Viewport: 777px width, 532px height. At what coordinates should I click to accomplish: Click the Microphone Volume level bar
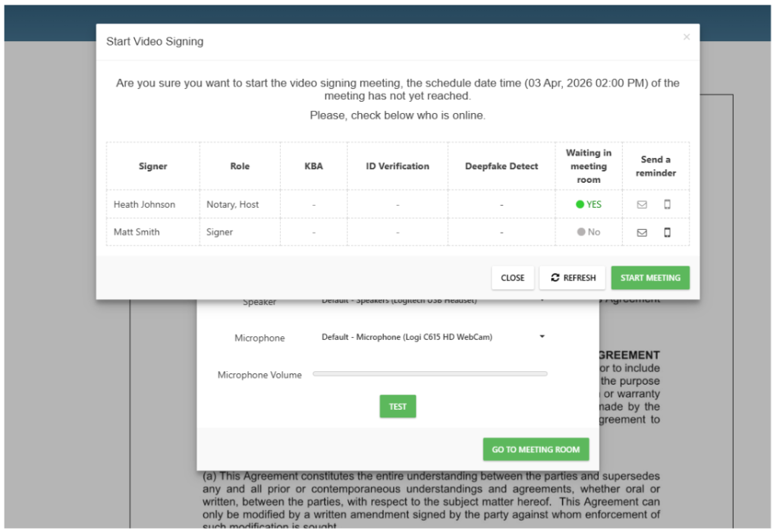click(x=429, y=374)
